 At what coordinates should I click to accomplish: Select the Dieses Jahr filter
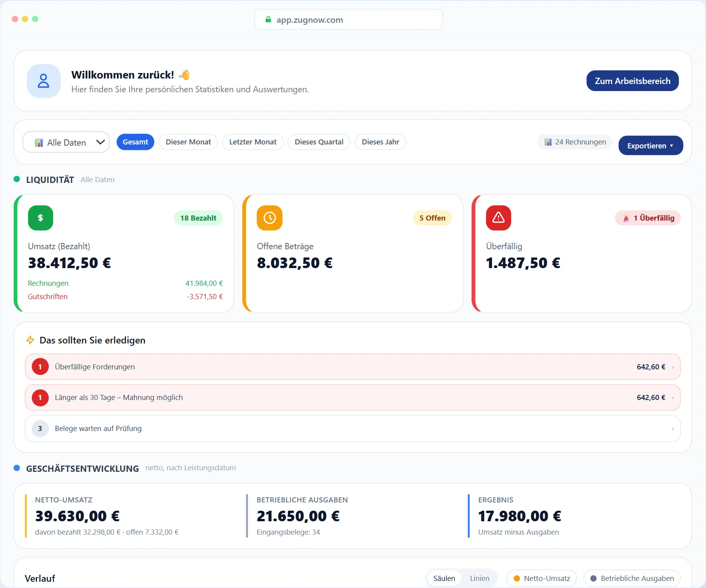point(380,142)
